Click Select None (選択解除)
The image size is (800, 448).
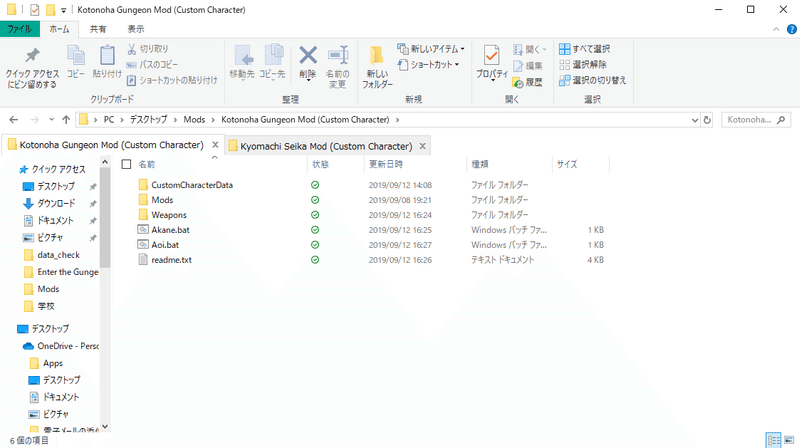583,65
